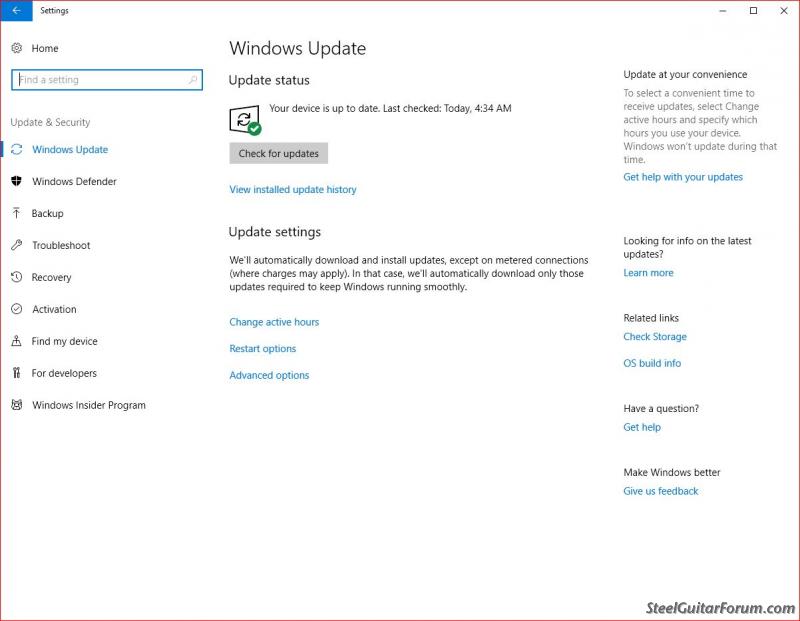This screenshot has width=800, height=621.
Task: Click the Get help link
Action: tap(642, 427)
